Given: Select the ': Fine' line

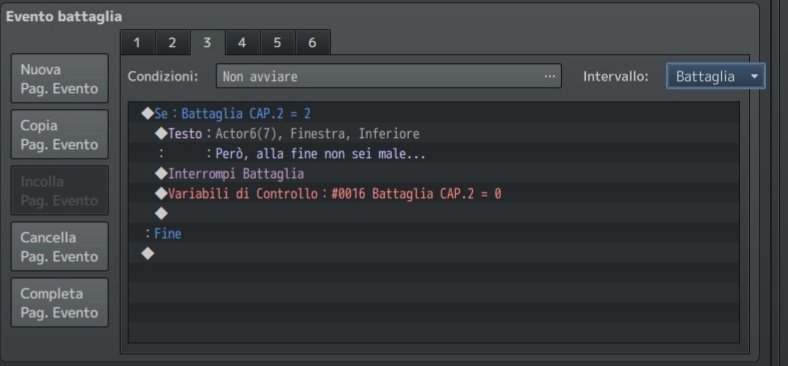Looking at the screenshot, I should tap(434, 234).
